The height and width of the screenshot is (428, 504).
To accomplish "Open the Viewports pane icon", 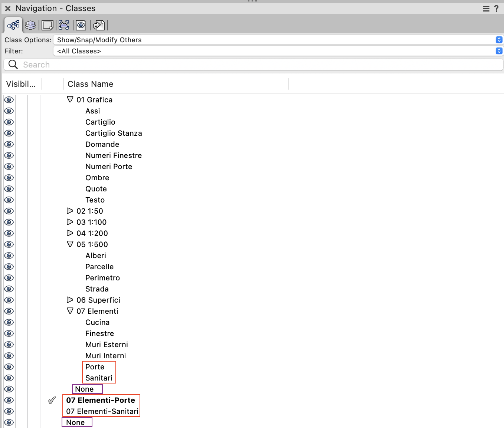I will point(63,25).
